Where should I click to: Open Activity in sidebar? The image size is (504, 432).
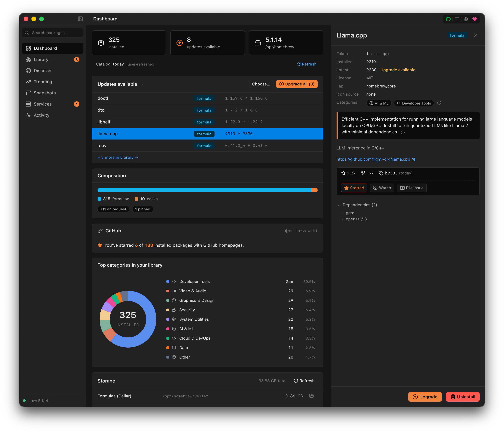[x=52, y=115]
